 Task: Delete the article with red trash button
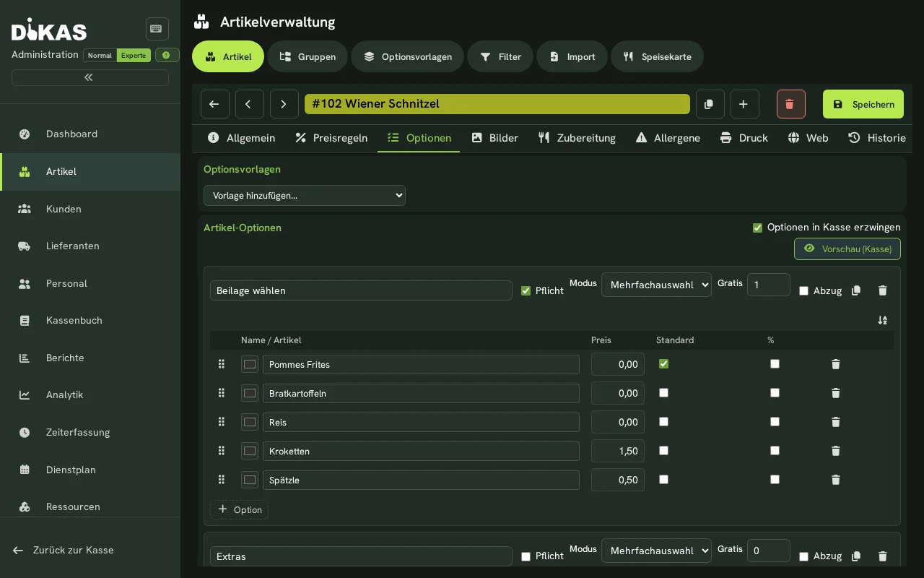[x=791, y=104]
